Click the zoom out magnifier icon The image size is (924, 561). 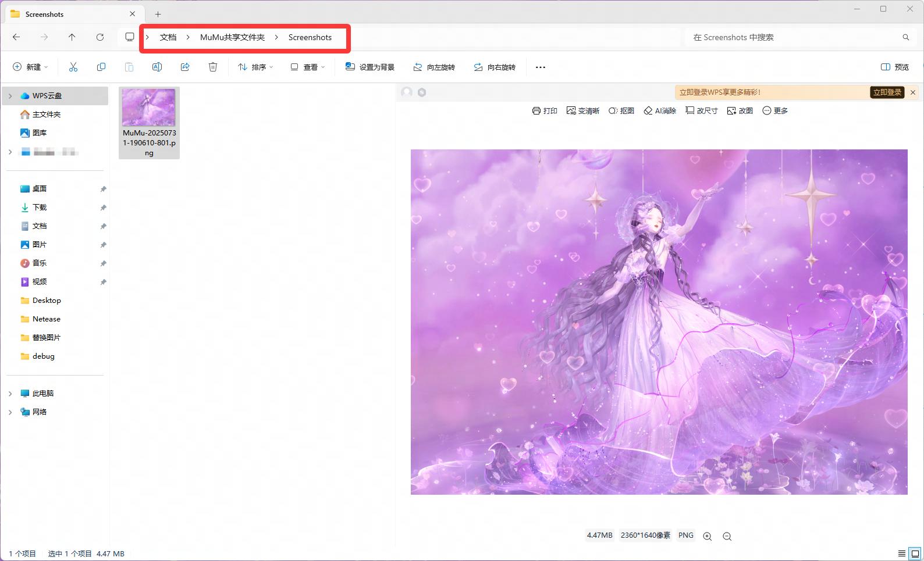[x=727, y=536]
